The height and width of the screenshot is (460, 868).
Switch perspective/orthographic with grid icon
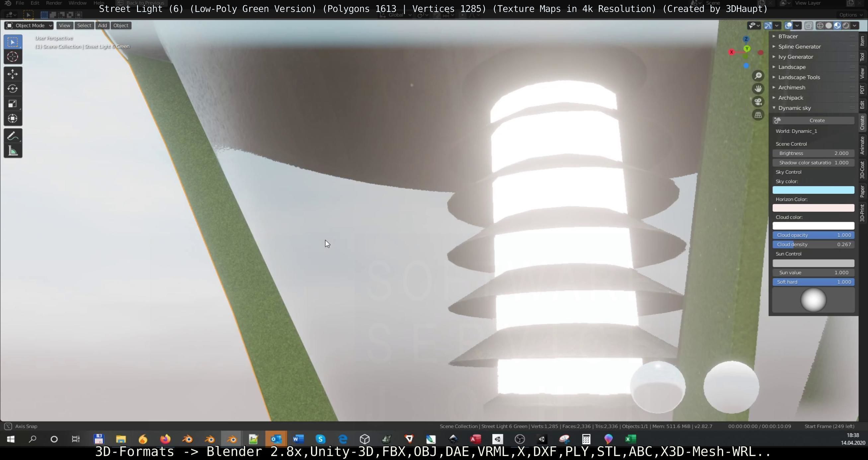click(758, 115)
